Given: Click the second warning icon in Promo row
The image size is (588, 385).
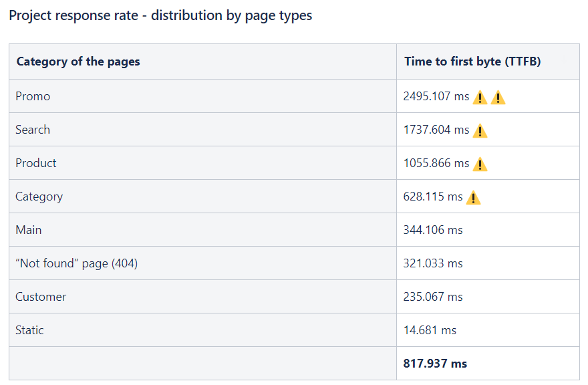Looking at the screenshot, I should (498, 98).
